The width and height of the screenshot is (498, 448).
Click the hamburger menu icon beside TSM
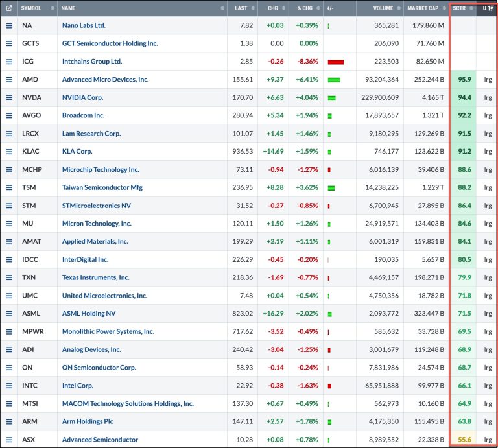click(x=9, y=187)
